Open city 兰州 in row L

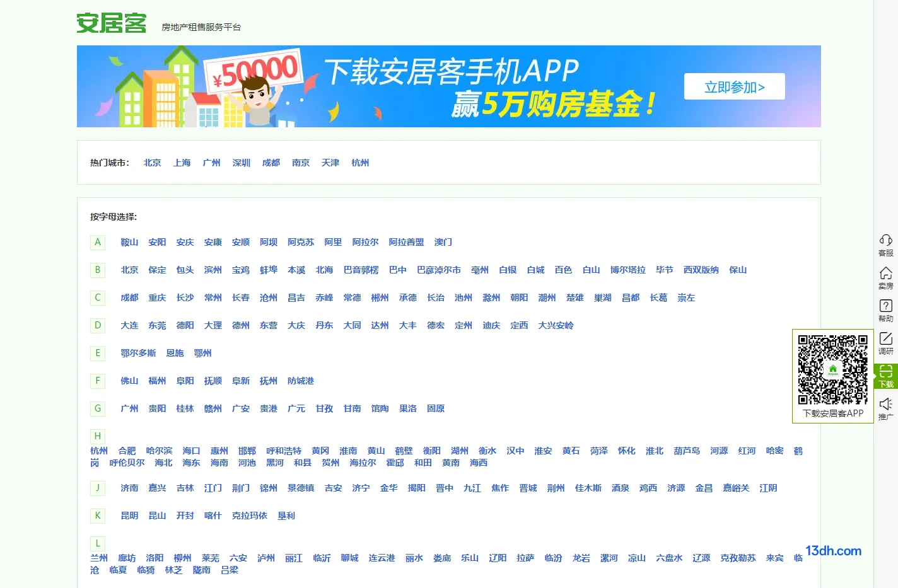click(99, 558)
